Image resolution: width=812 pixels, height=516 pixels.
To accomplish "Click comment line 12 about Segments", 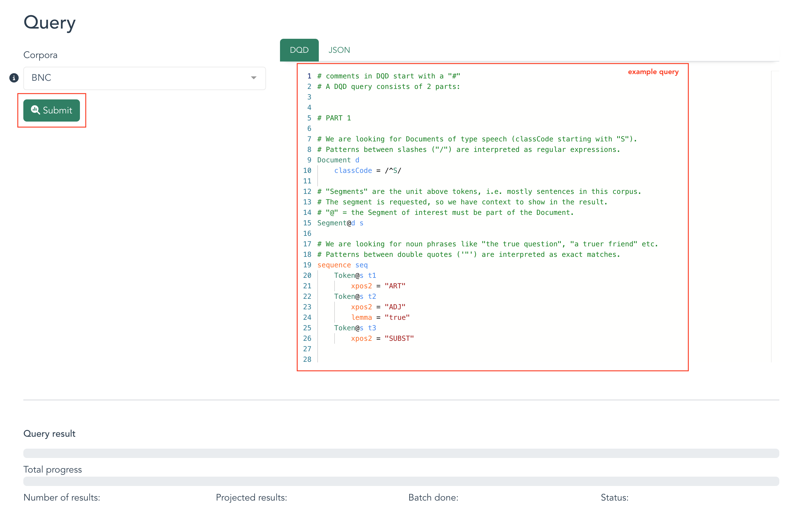I will (x=479, y=192).
